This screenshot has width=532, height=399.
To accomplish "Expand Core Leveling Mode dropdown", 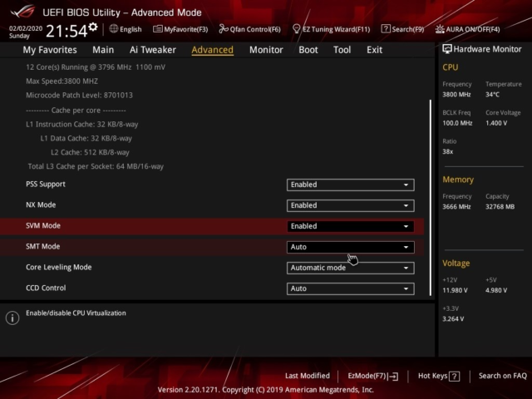I will tap(350, 268).
